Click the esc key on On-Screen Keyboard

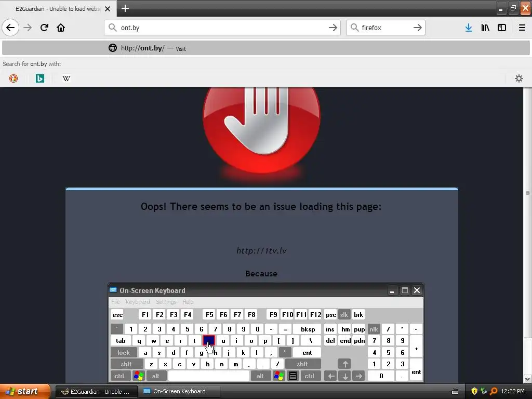pos(117,314)
